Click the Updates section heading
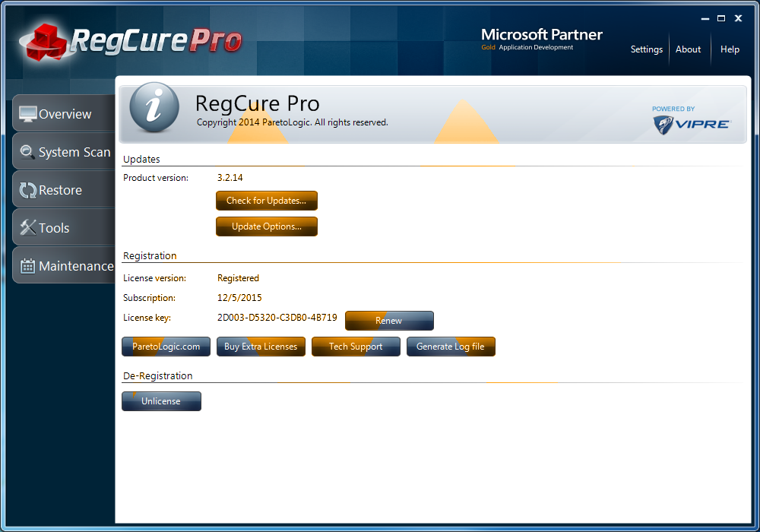 coord(141,159)
